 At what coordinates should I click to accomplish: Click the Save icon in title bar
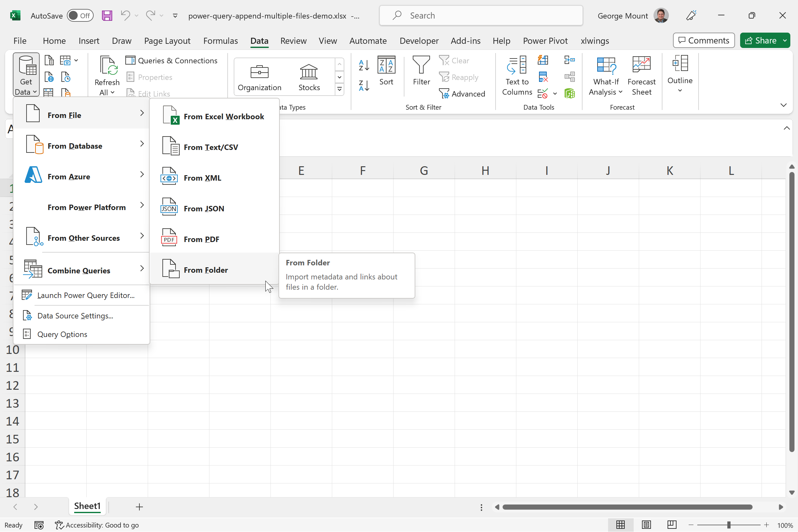point(107,16)
